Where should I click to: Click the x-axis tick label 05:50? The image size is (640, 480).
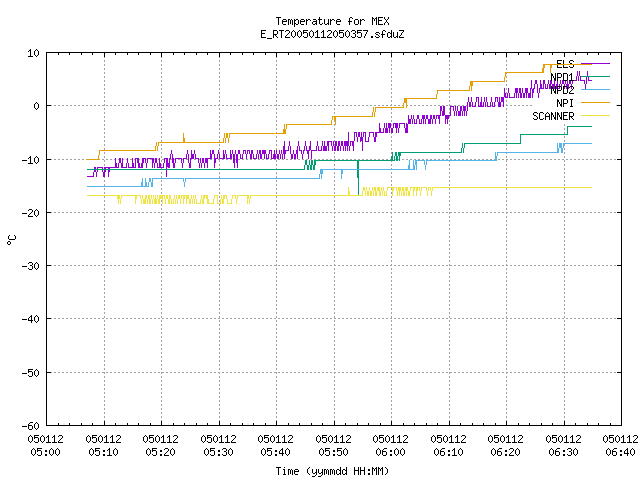(333, 452)
